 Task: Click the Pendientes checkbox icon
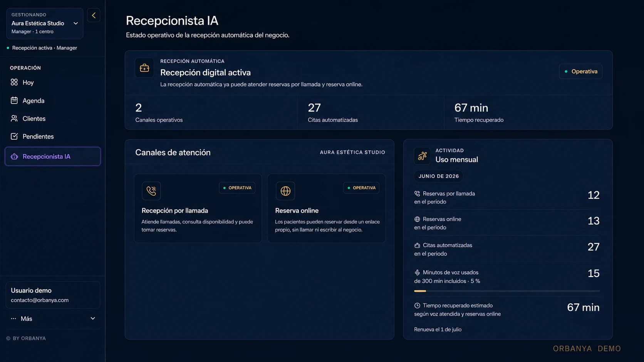14,136
